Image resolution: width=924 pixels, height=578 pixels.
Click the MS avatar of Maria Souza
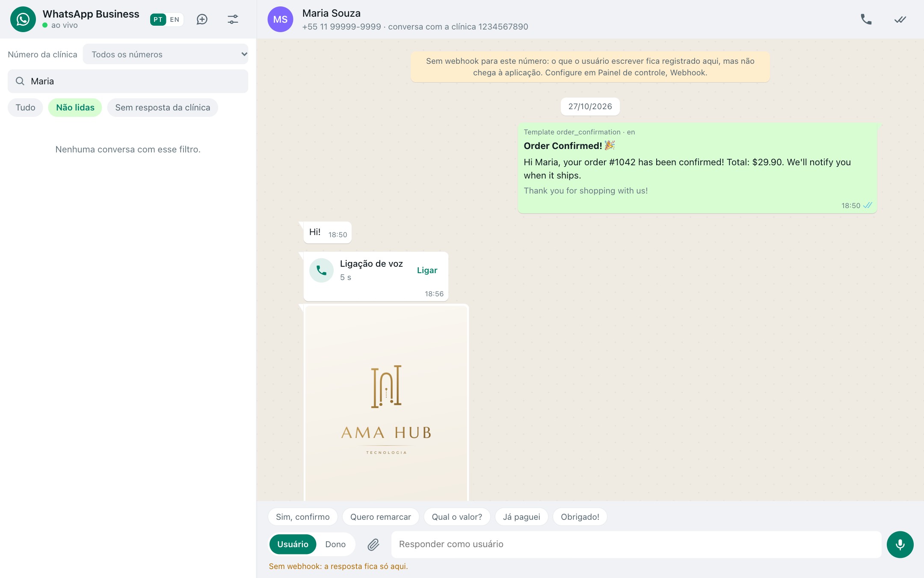click(x=280, y=19)
